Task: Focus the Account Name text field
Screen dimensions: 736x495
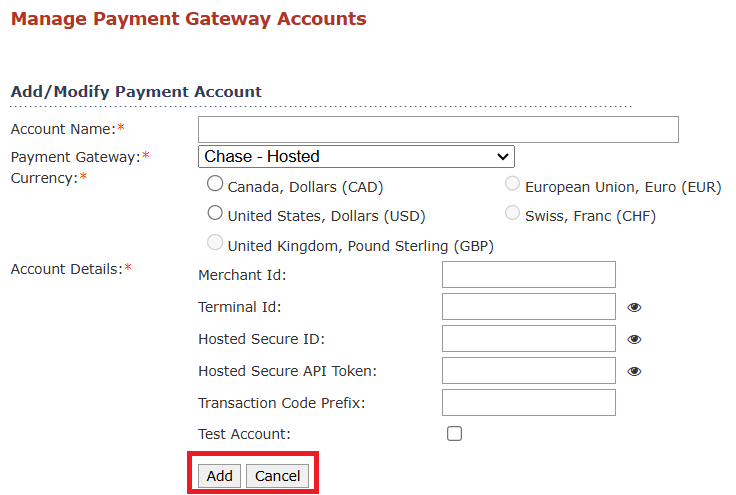Action: pos(438,129)
